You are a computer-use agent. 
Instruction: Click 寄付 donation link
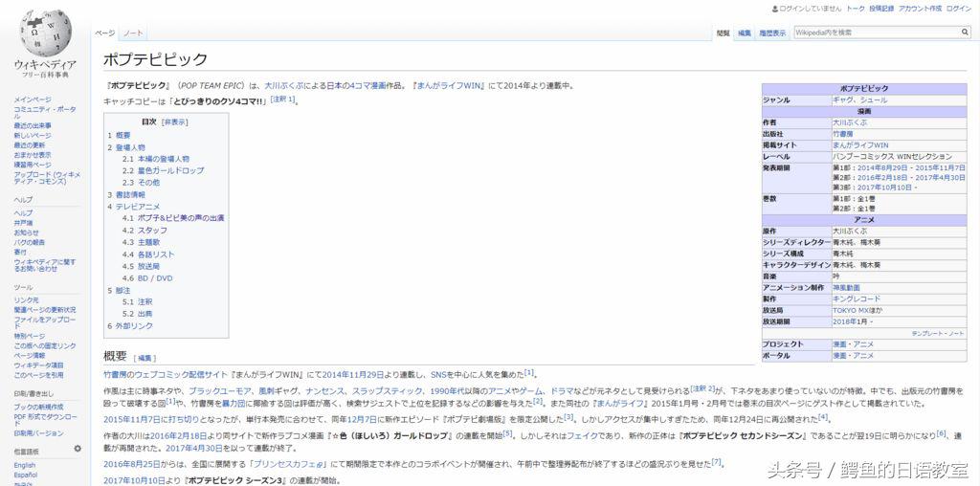[x=20, y=253]
